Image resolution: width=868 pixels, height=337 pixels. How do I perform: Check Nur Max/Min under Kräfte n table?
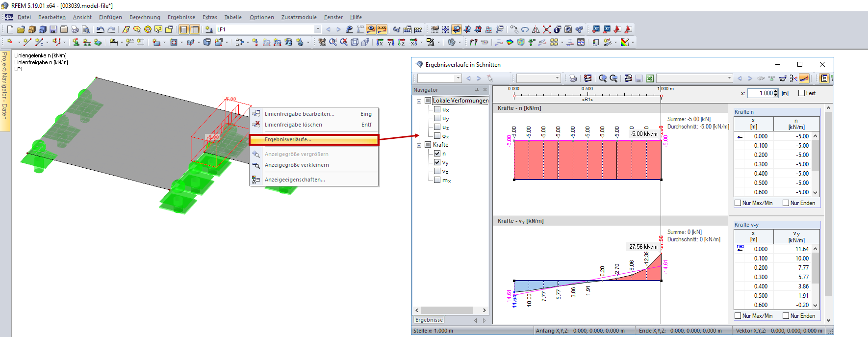pyautogui.click(x=738, y=203)
